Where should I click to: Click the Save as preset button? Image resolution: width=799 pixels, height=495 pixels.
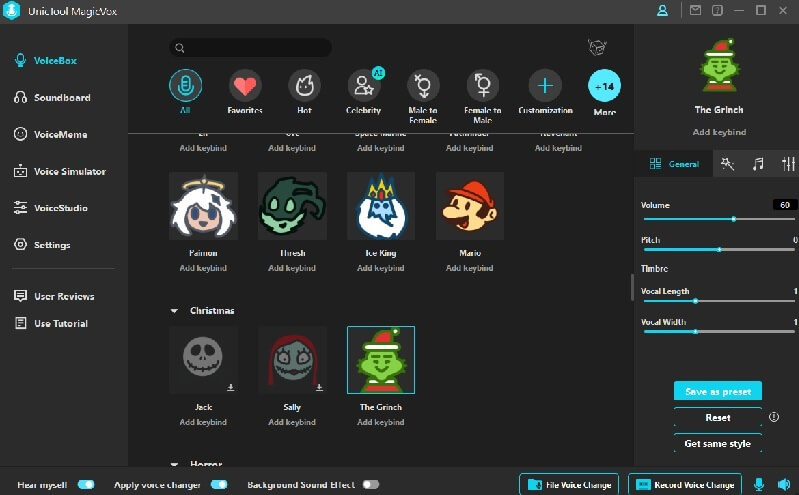click(717, 391)
